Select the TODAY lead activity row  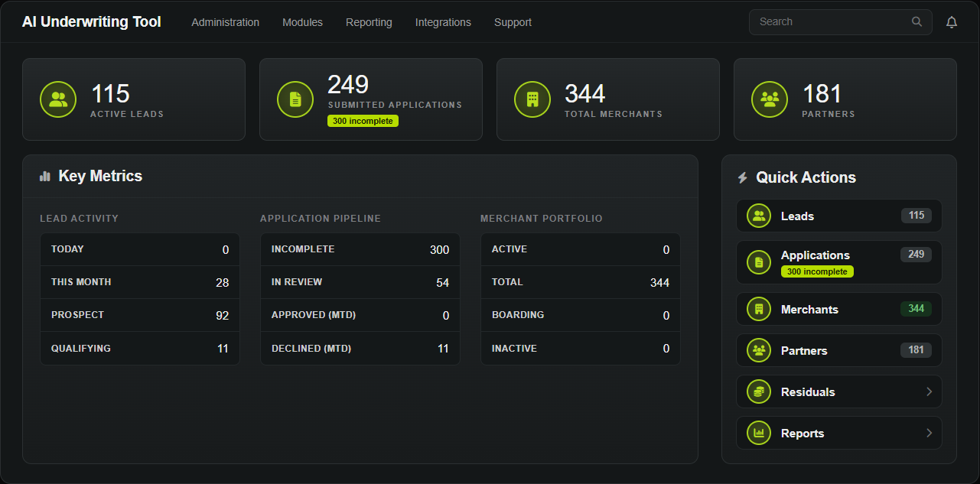[x=140, y=249]
